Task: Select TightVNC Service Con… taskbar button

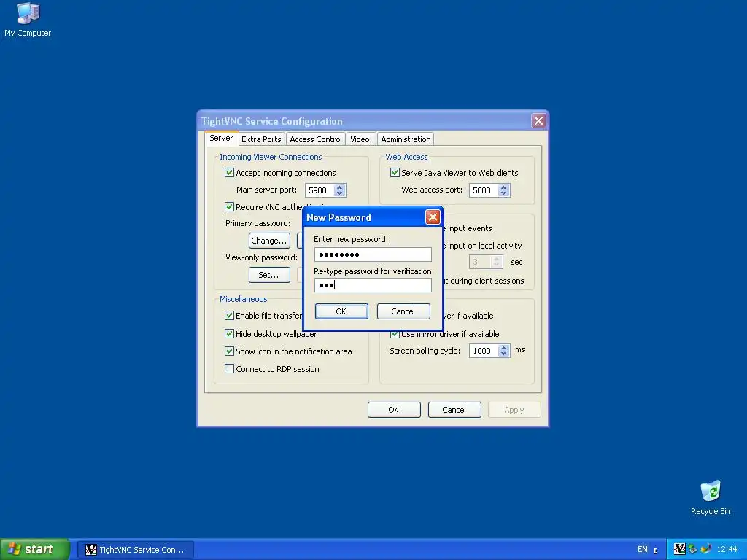Action: click(x=135, y=550)
